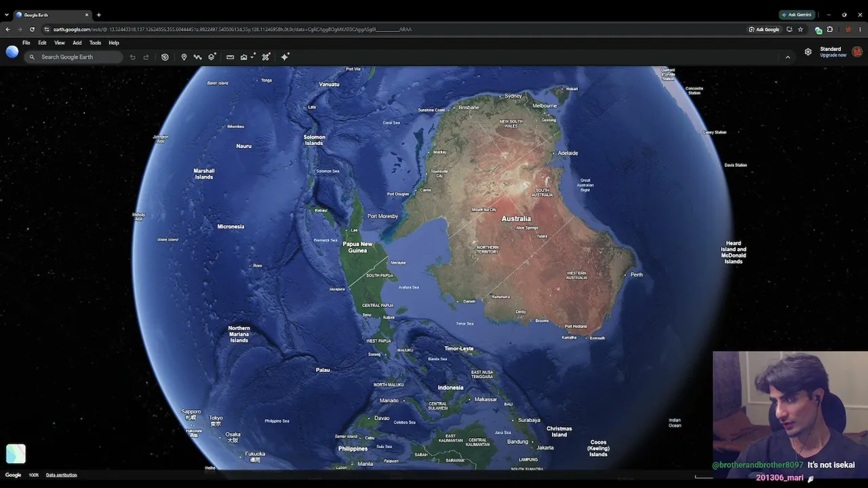This screenshot has height=488, width=868.
Task: Open the Help menu
Action: 114,43
